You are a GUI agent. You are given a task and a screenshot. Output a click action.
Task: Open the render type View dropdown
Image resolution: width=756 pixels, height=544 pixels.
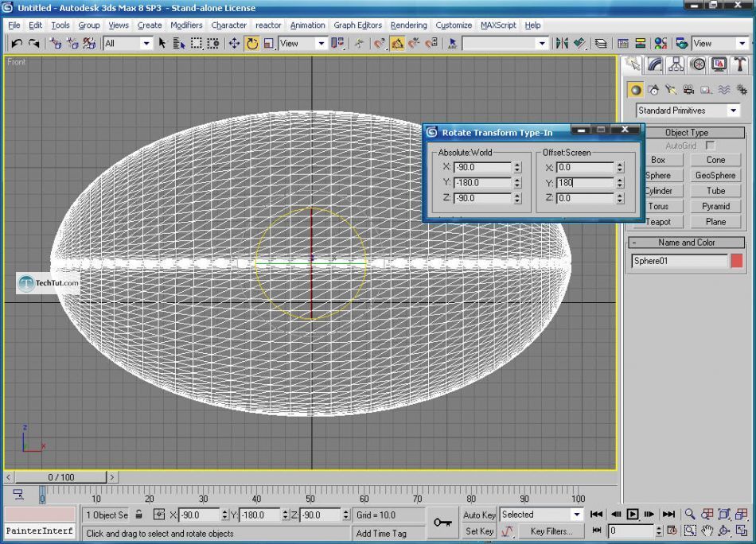(742, 44)
